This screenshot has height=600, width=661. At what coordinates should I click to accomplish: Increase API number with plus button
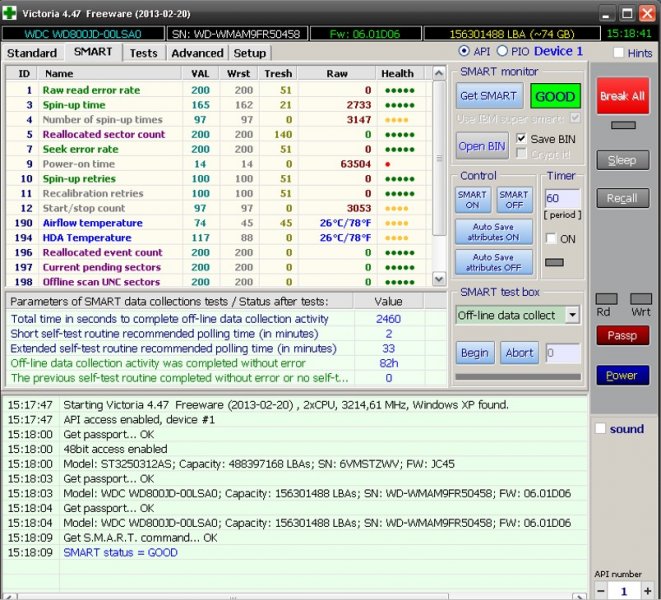pos(648,592)
